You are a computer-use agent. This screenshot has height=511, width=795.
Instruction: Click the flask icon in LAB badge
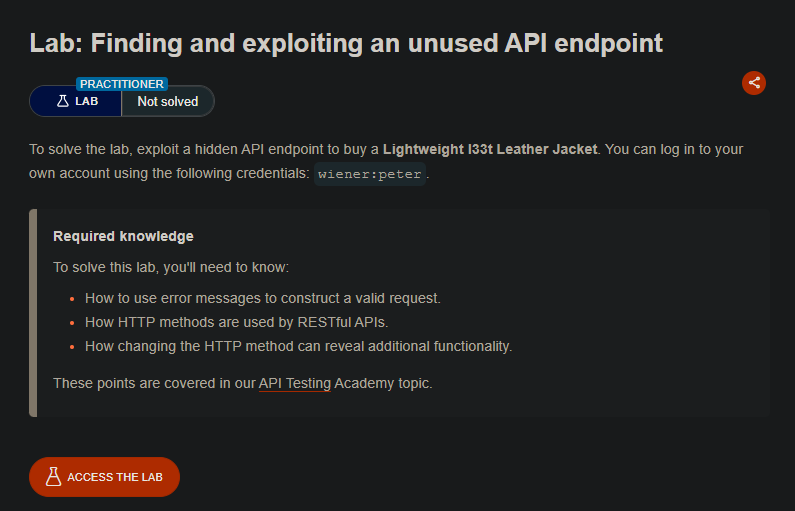coord(63,101)
